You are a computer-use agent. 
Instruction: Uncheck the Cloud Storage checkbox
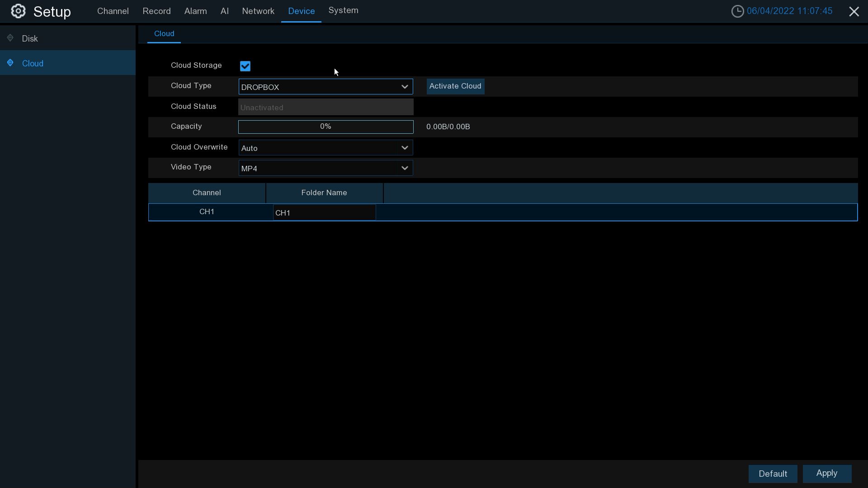pos(245,66)
